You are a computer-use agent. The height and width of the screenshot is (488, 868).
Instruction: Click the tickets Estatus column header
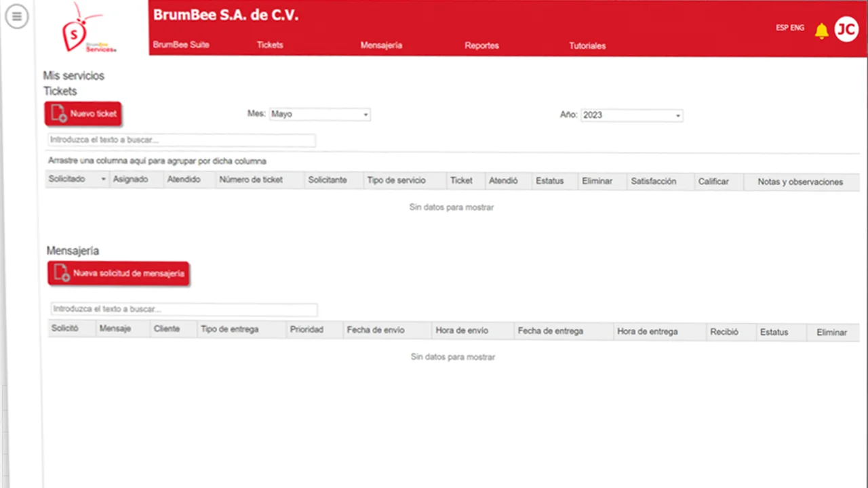[x=555, y=181]
